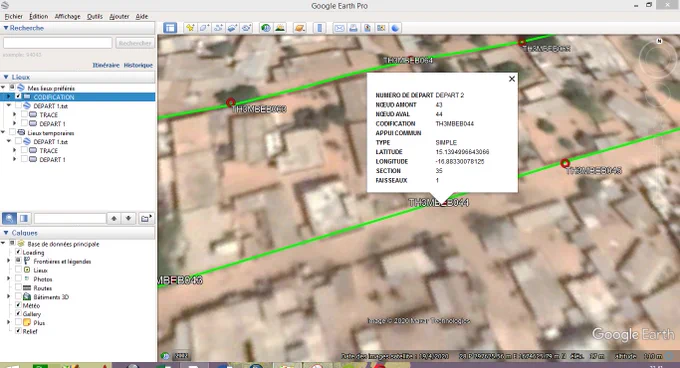Open view in Google Maps icon

381,28
